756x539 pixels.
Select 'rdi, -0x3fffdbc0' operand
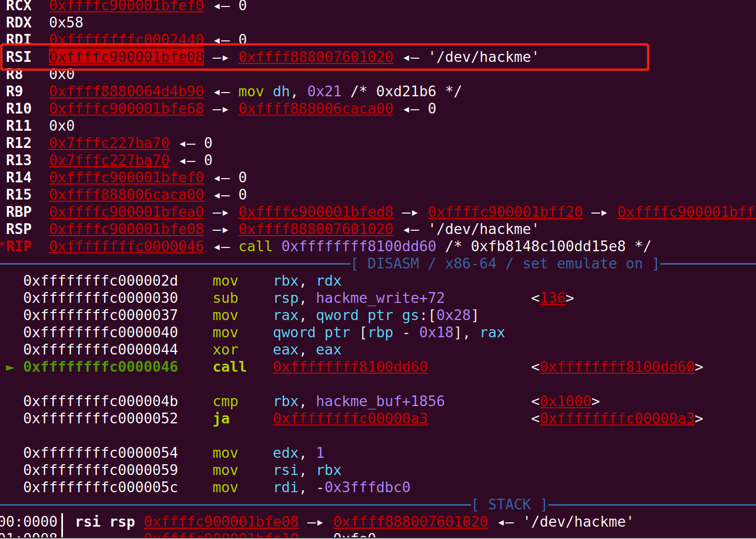tap(342, 487)
